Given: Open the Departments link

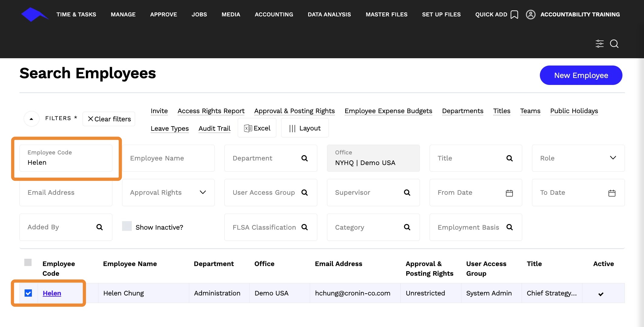Looking at the screenshot, I should coord(463,111).
